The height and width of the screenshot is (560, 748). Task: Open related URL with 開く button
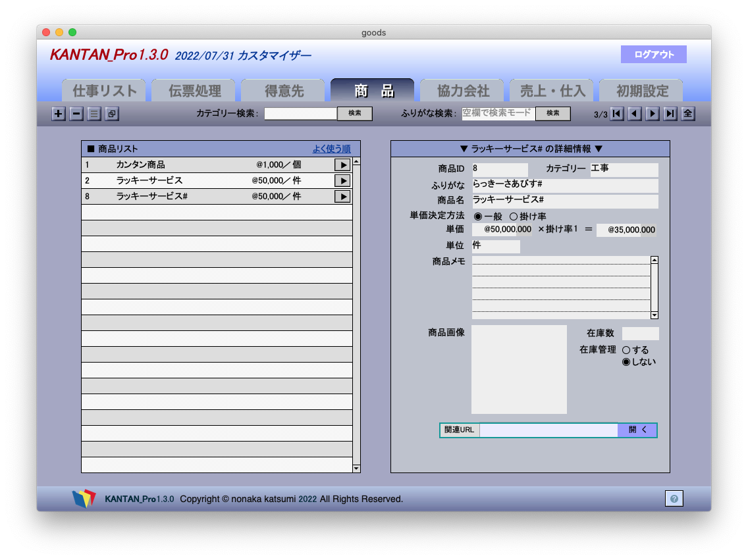coord(637,430)
